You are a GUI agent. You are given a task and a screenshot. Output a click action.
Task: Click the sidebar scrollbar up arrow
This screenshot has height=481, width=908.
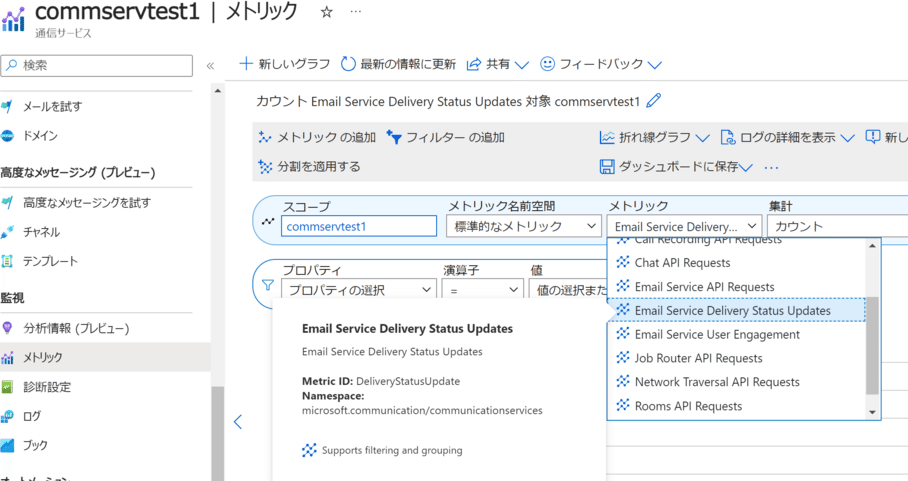point(218,91)
